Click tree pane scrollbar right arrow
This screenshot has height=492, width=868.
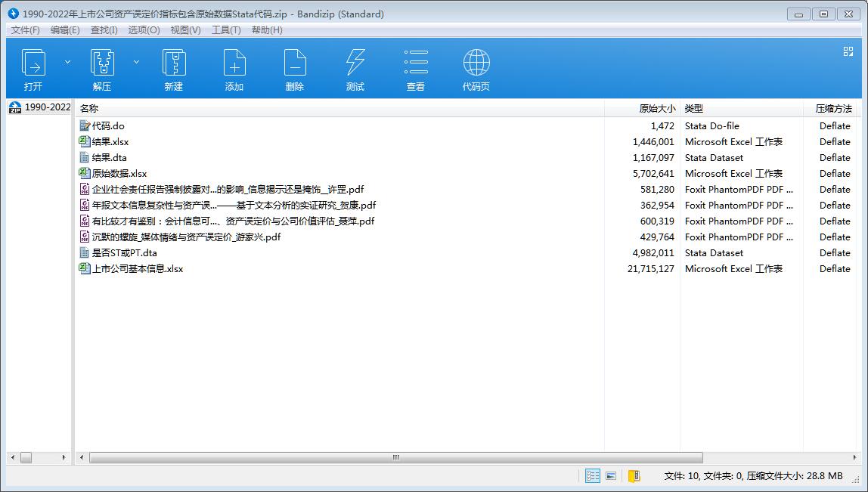64,458
